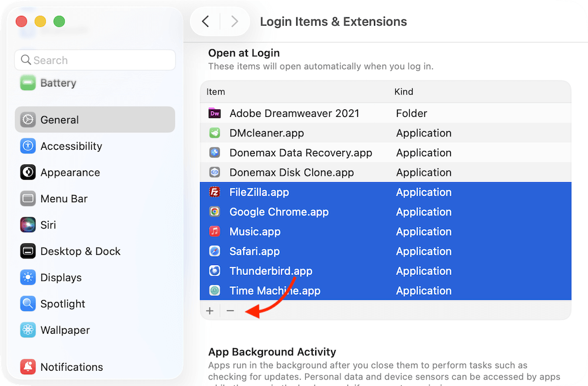Click the FileZilla app icon
This screenshot has height=386, width=588.
pyautogui.click(x=215, y=192)
